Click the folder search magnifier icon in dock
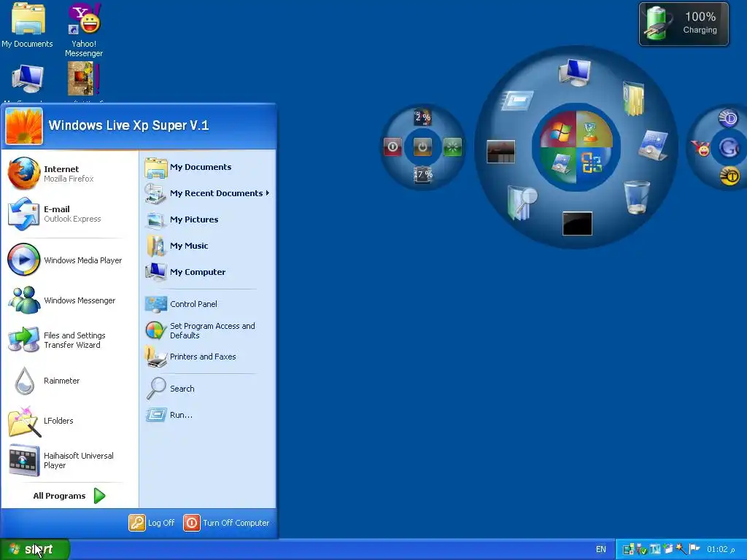747x560 pixels. 522,203
